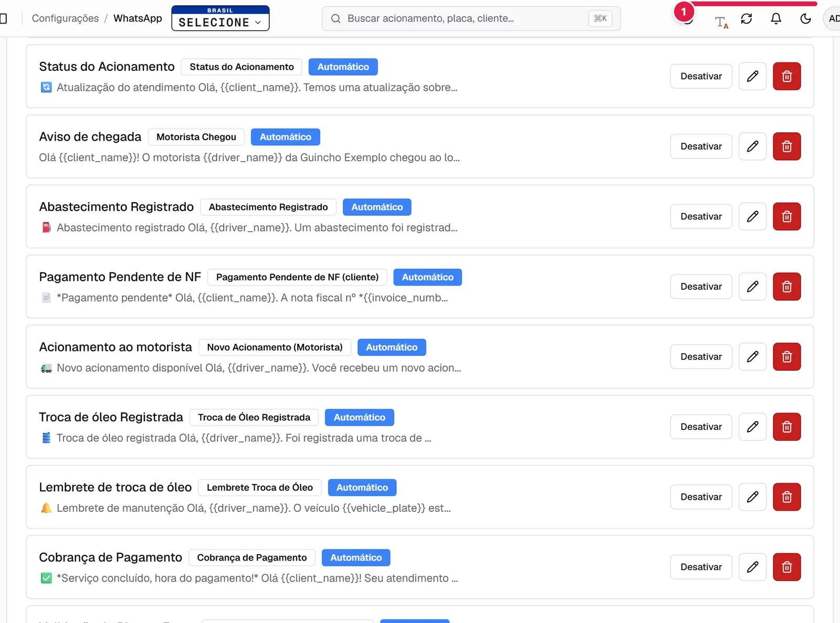840x623 pixels.
Task: Desativar the Troca de óleo Registrada template
Action: tap(701, 427)
